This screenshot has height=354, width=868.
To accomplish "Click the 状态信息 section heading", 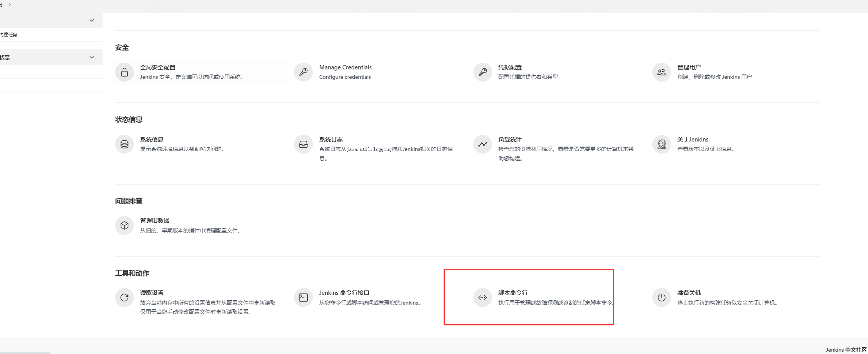I will click(x=129, y=120).
